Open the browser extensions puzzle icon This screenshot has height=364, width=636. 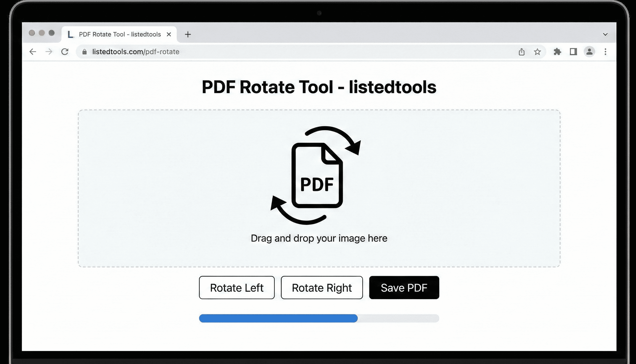click(x=558, y=52)
